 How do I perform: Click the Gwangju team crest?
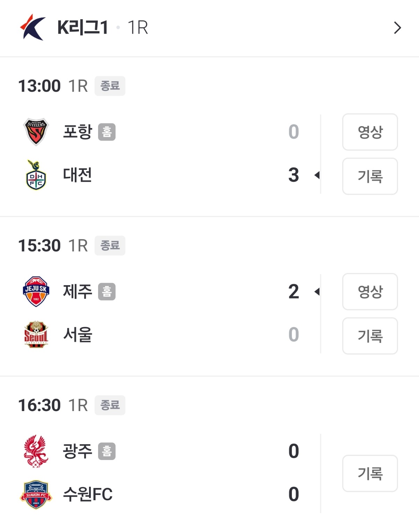(36, 451)
